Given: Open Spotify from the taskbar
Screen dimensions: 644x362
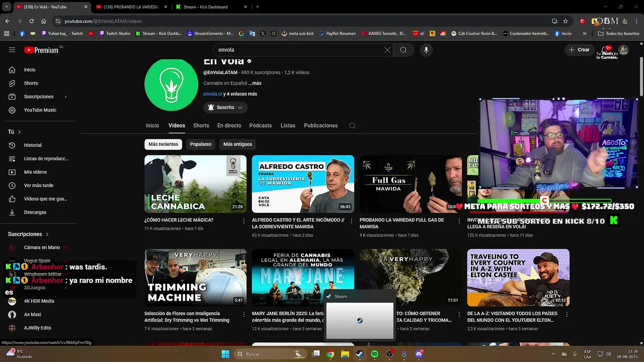Looking at the screenshot, I should pos(375,354).
